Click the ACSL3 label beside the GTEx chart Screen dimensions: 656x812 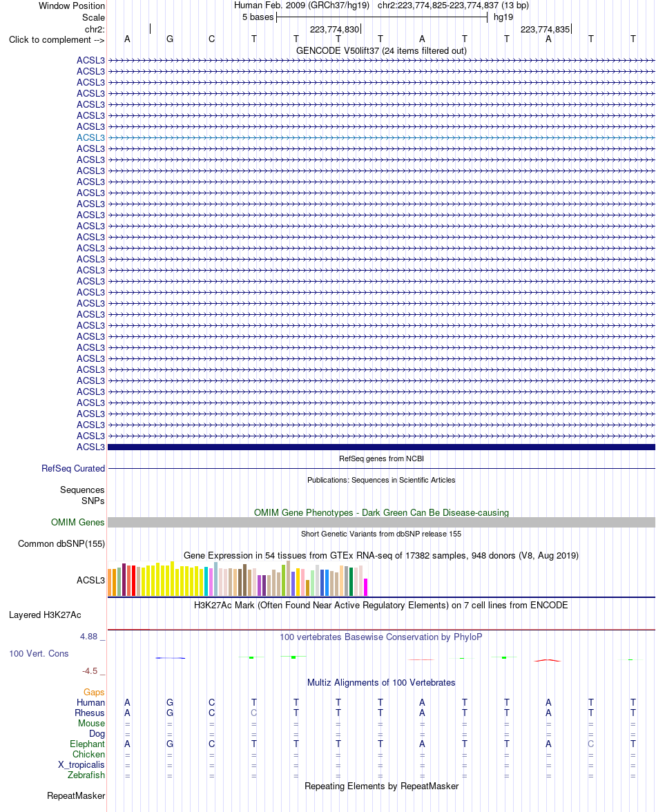(90, 581)
